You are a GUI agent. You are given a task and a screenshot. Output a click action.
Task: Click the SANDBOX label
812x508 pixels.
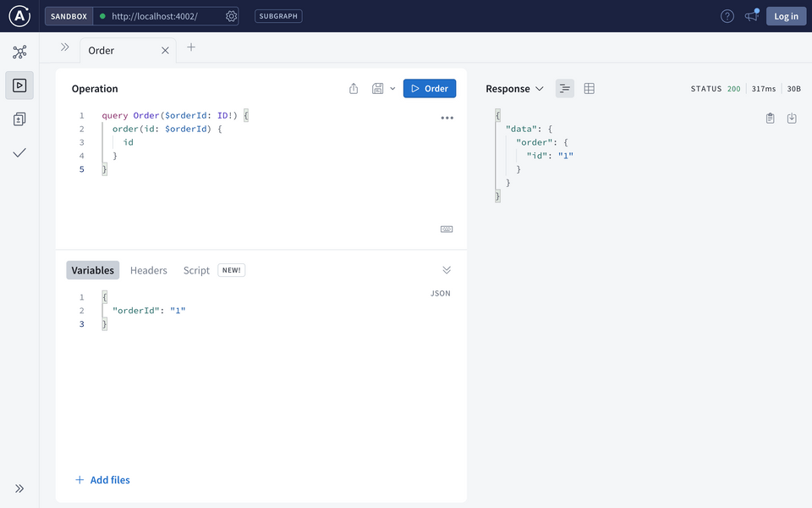point(69,16)
